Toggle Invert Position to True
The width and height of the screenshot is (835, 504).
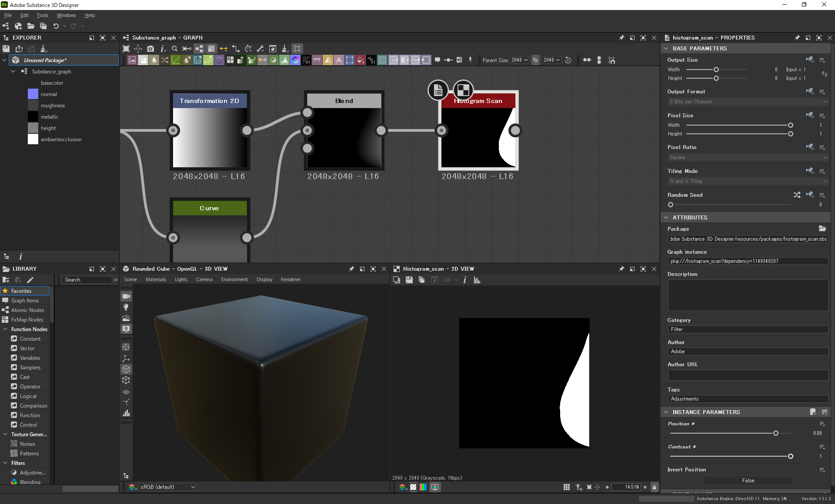[748, 481]
